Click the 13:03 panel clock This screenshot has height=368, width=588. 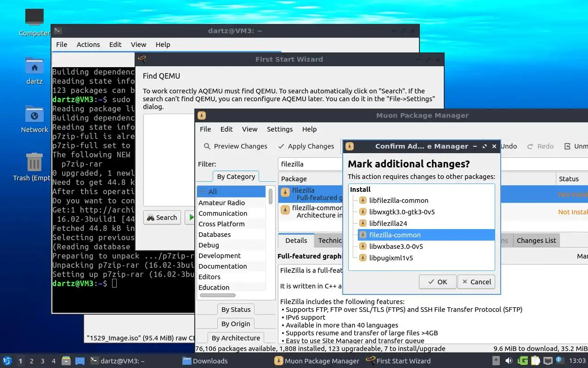tap(577, 361)
